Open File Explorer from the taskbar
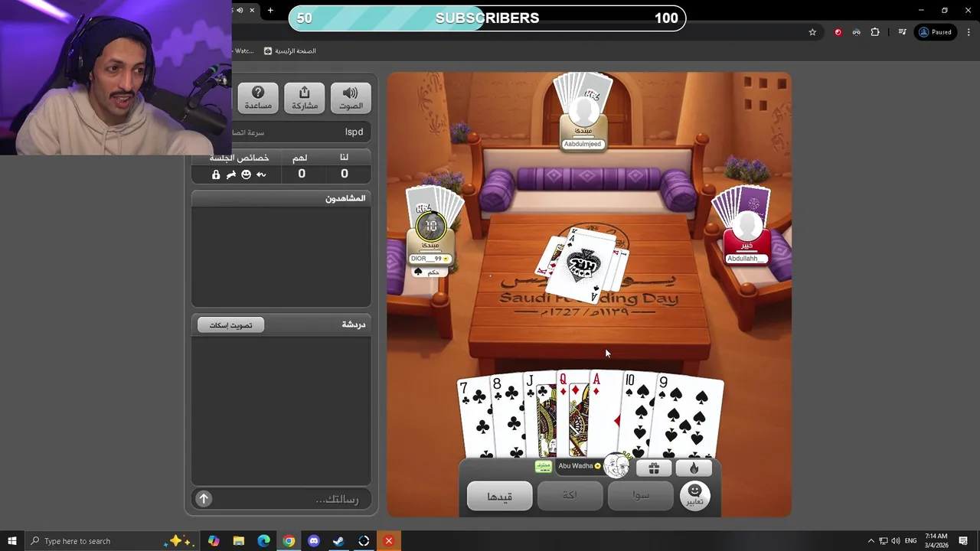980x551 pixels. coord(239,541)
